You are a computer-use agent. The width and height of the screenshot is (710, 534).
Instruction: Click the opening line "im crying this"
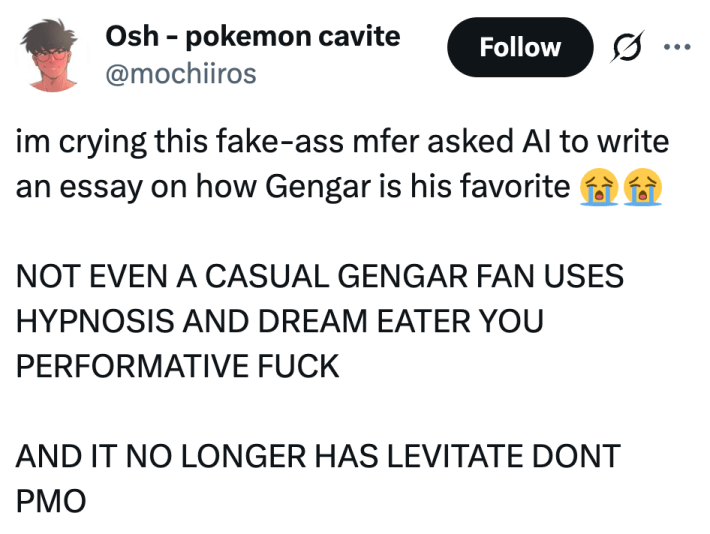click(102, 142)
